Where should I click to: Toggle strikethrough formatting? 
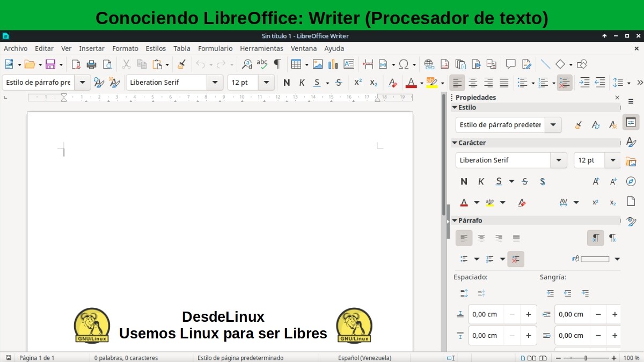pyautogui.click(x=339, y=83)
